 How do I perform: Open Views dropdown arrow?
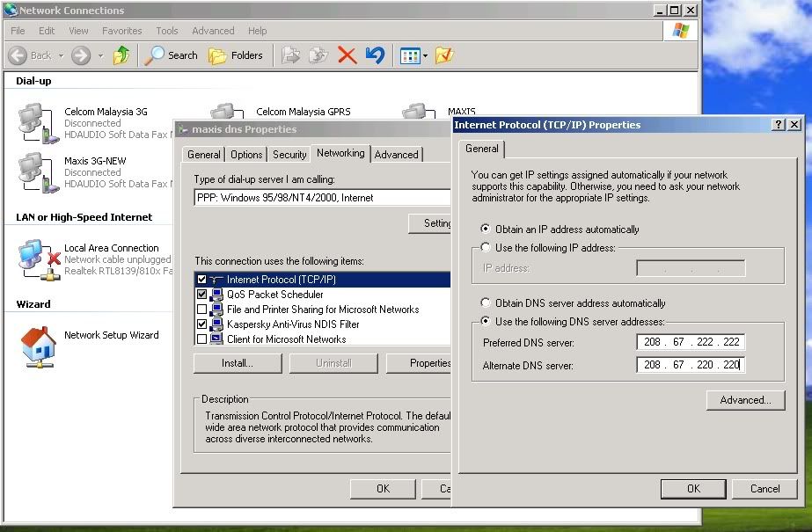click(x=425, y=56)
